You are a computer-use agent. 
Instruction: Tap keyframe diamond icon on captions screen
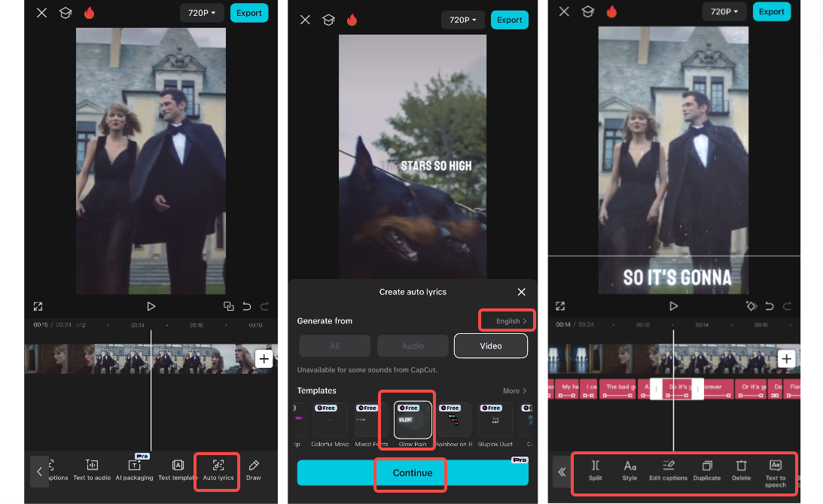pos(751,306)
